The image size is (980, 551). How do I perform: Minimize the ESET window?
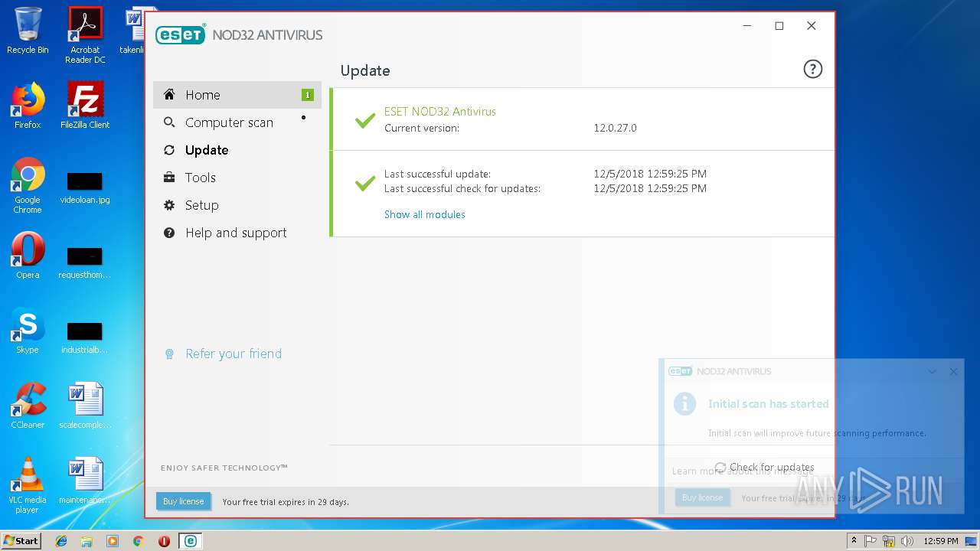click(x=747, y=26)
